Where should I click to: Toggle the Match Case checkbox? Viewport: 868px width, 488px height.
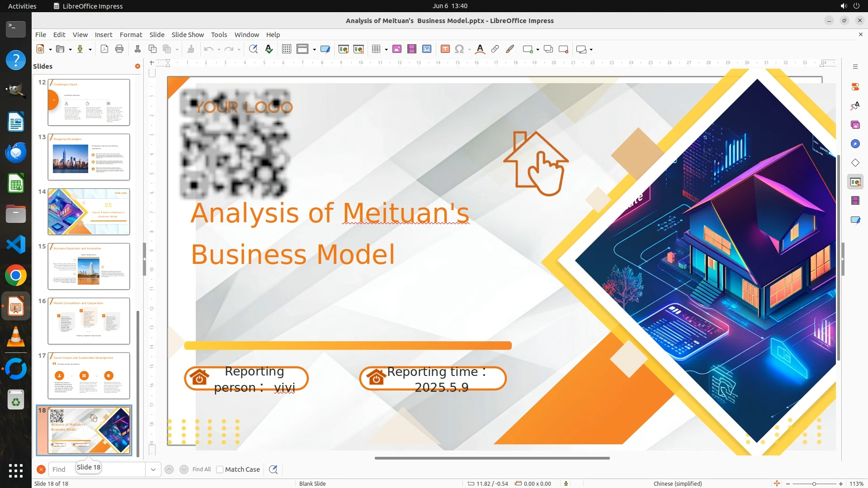[x=220, y=469]
